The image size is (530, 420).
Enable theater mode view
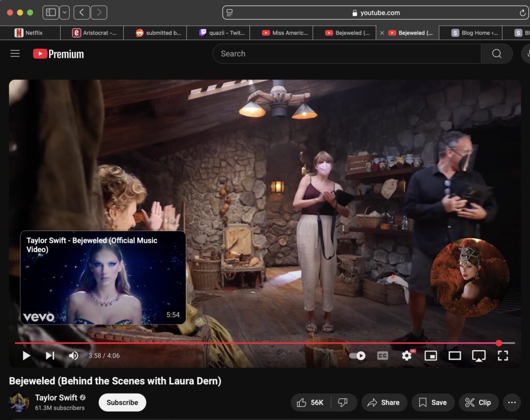point(454,355)
